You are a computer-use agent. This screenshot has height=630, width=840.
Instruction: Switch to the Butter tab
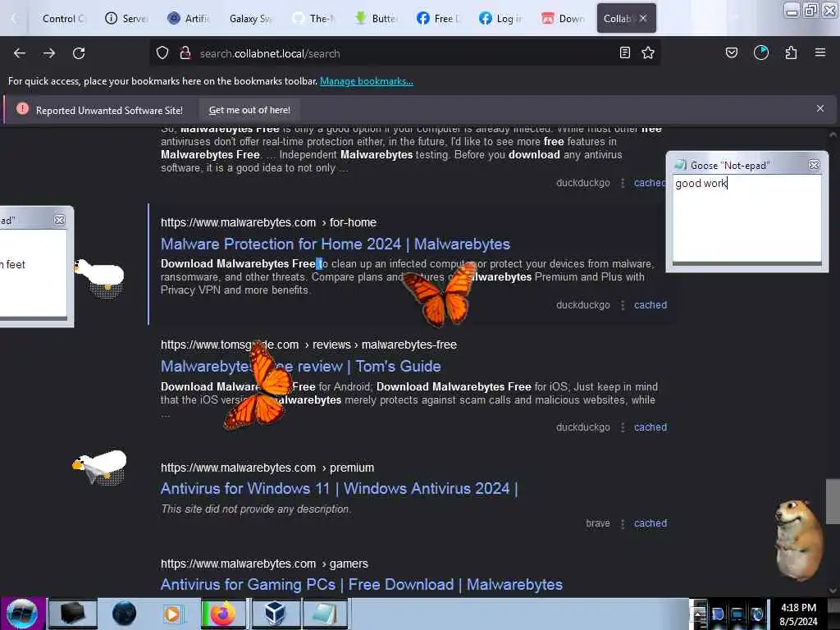pyautogui.click(x=376, y=19)
